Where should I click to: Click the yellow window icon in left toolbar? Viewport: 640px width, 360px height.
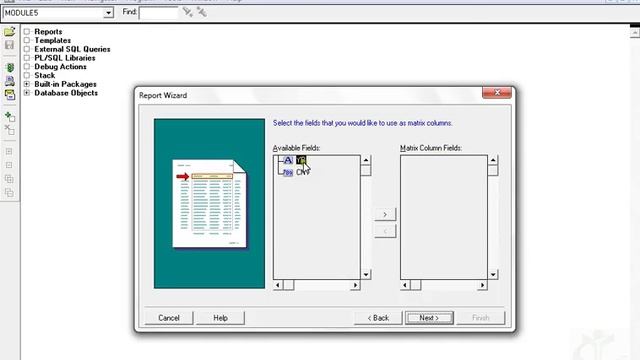click(x=9, y=95)
